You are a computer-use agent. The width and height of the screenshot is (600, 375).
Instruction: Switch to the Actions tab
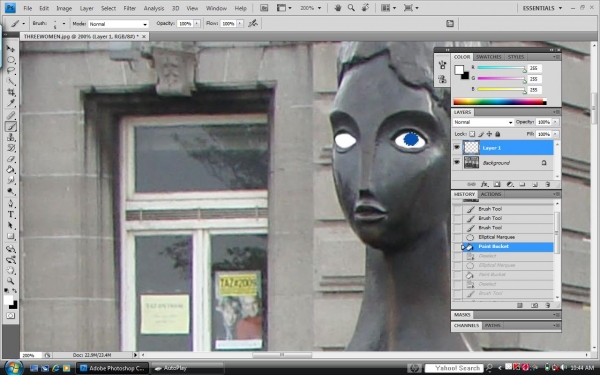click(x=491, y=194)
